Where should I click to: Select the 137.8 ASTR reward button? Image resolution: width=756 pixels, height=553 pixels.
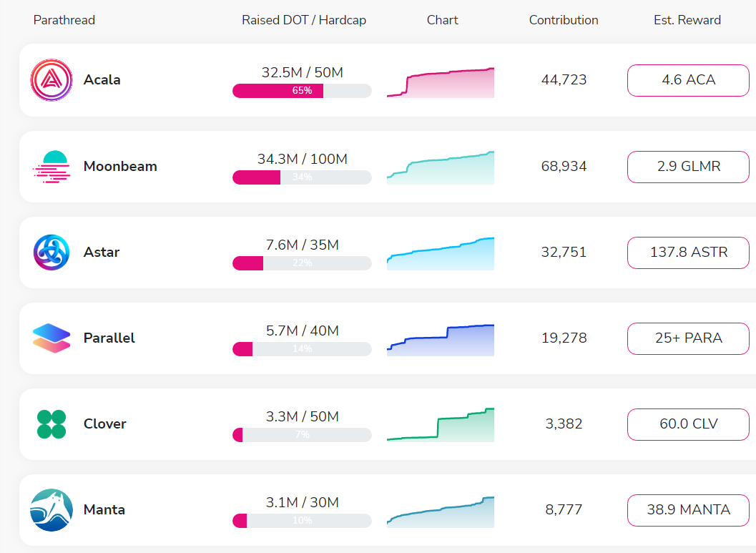pos(688,253)
